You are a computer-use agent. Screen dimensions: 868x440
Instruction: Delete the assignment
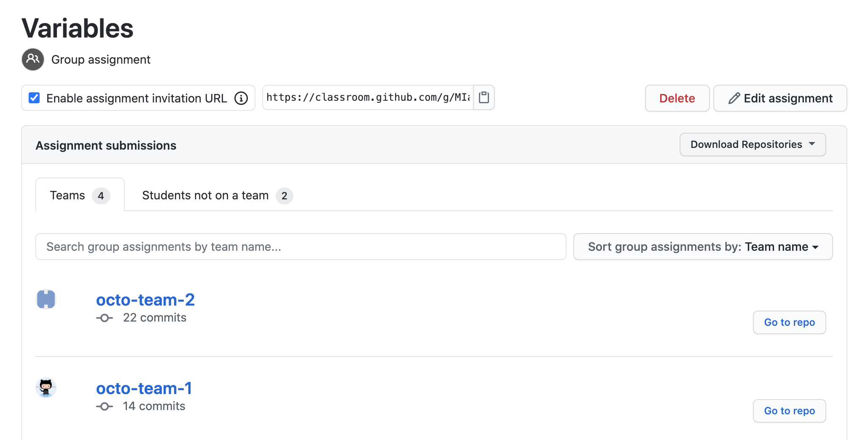coord(677,98)
